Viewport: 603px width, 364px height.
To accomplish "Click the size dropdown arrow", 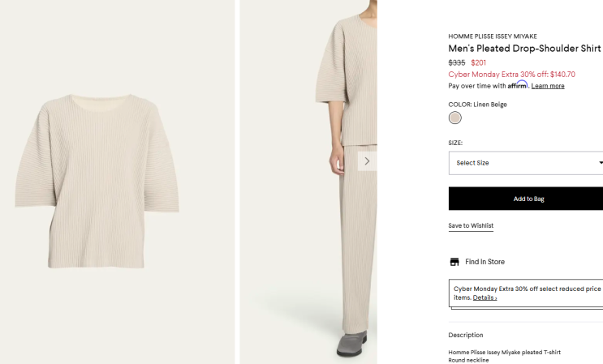I will [x=600, y=163].
